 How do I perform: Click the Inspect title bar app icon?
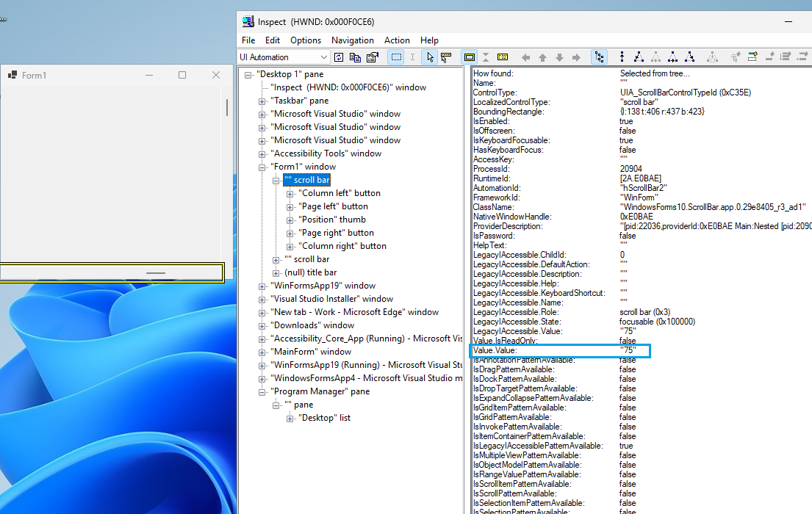pyautogui.click(x=248, y=22)
